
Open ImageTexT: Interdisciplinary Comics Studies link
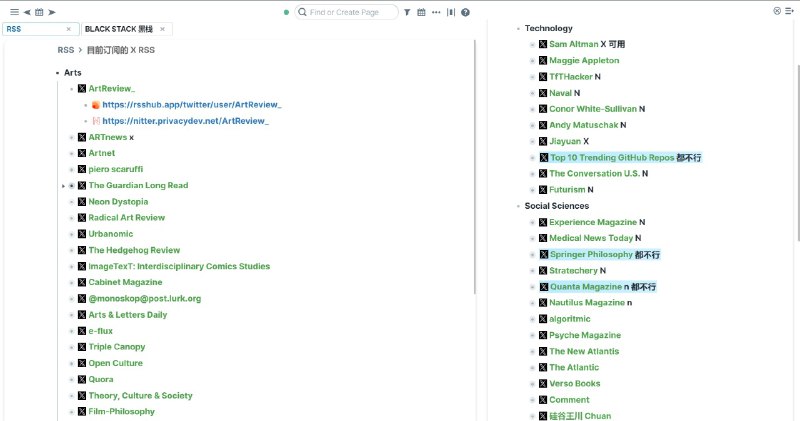coord(179,266)
